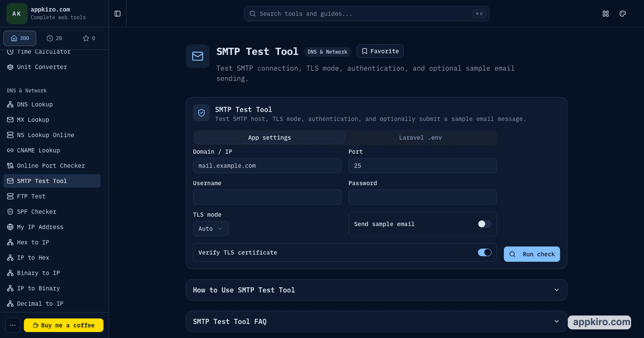Open the grid apps icon in header
The height and width of the screenshot is (338, 644).
[x=606, y=13]
